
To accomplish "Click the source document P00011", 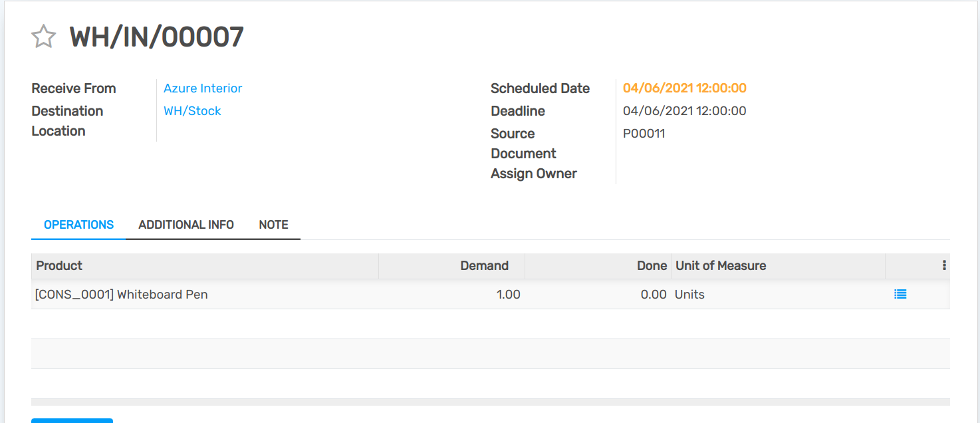I will (x=644, y=134).
